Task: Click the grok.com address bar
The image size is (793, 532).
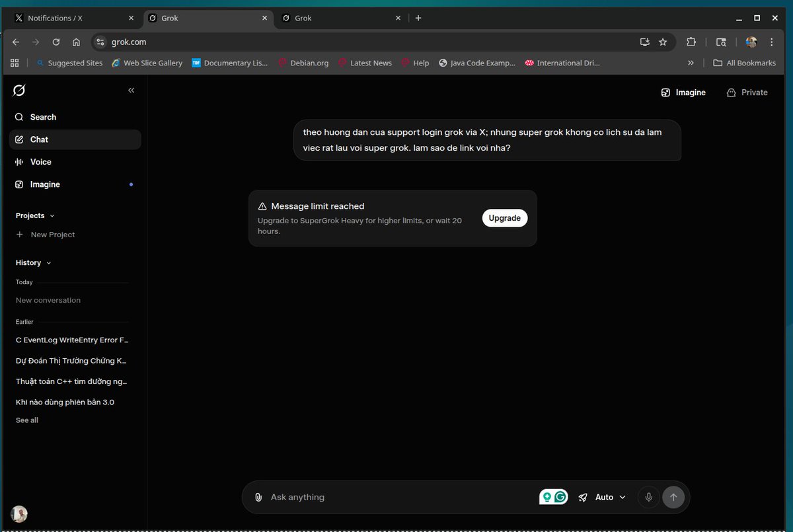Action: pos(370,42)
